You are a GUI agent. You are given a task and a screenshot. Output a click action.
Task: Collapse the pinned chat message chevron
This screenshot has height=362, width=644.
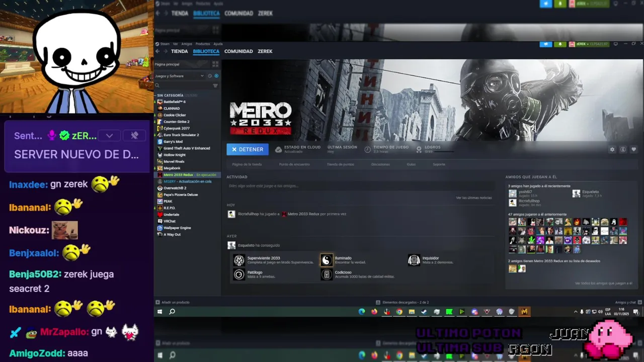coord(109,136)
